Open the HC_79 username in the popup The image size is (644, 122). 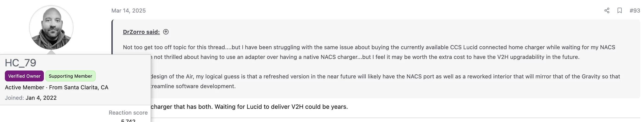(20, 63)
